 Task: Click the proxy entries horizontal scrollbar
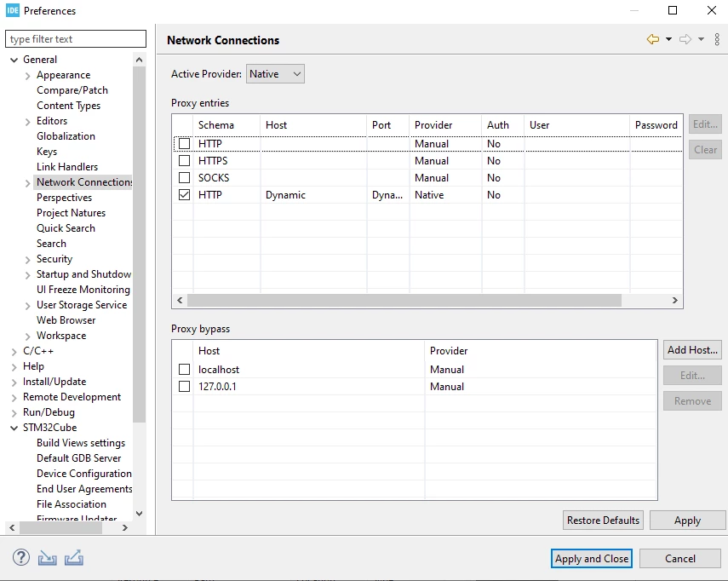click(x=404, y=301)
